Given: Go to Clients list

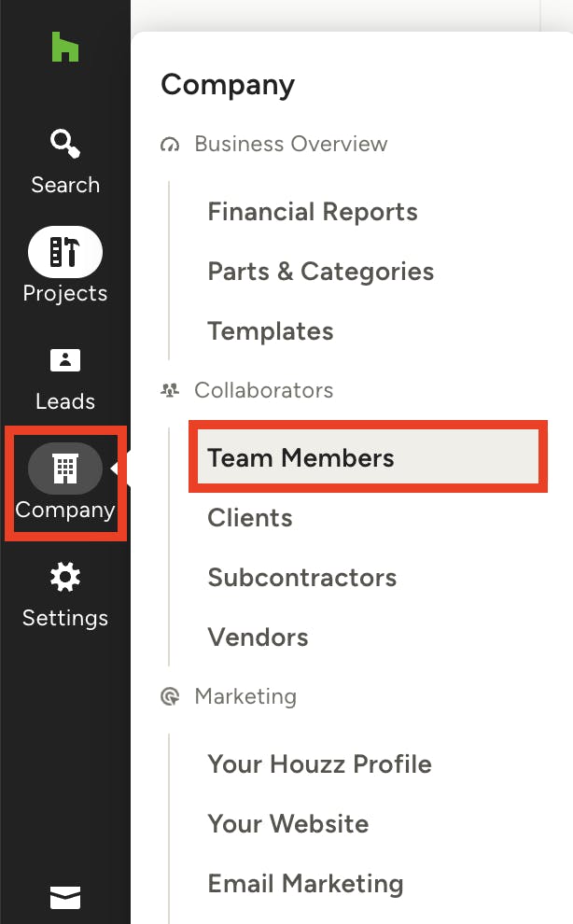Looking at the screenshot, I should 250,517.
